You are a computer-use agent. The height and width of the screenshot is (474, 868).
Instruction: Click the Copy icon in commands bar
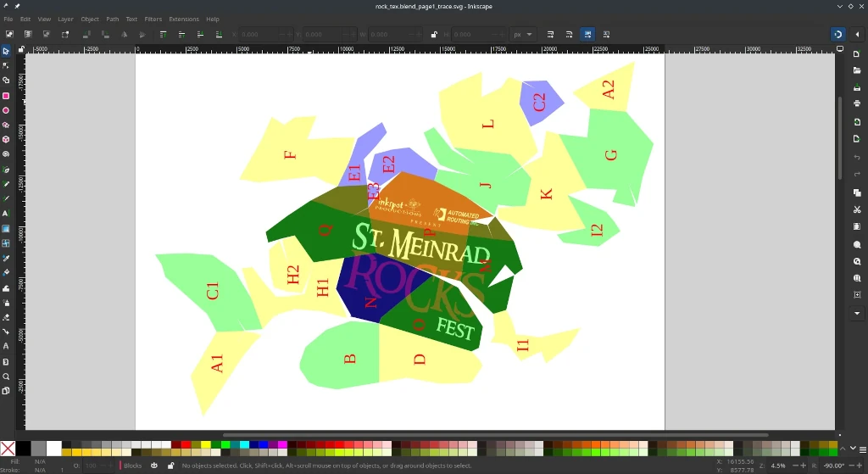[x=857, y=192]
